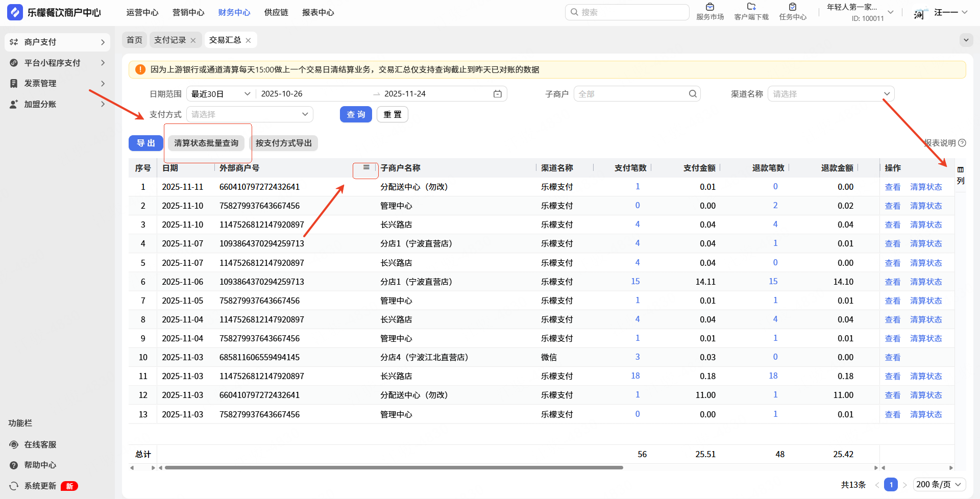The height and width of the screenshot is (499, 980).
Task: Click the 报表说明 help question icon
Action: click(962, 143)
